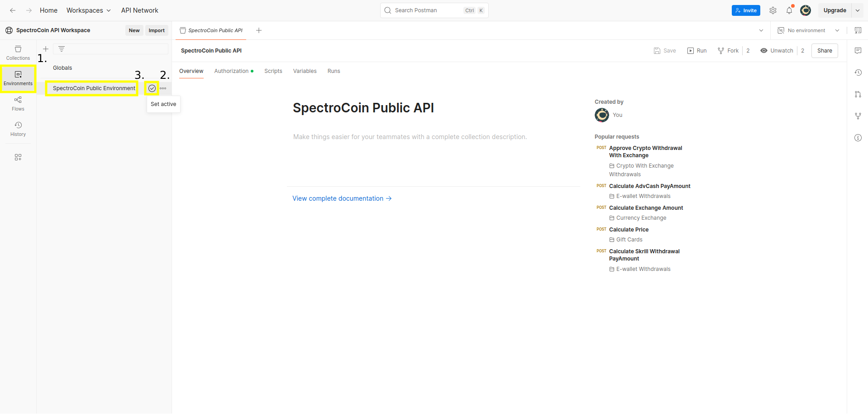Open the environment quick look icon
Screen dimensions: 868x415
point(858,30)
